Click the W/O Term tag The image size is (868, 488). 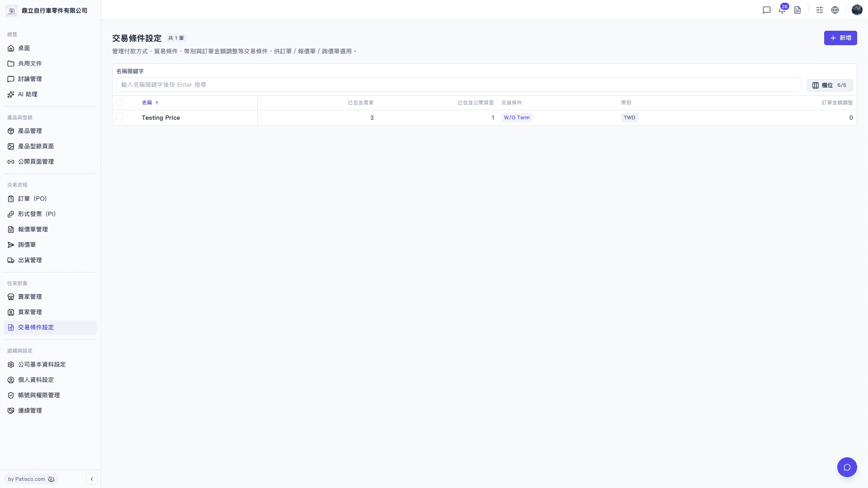coord(516,118)
